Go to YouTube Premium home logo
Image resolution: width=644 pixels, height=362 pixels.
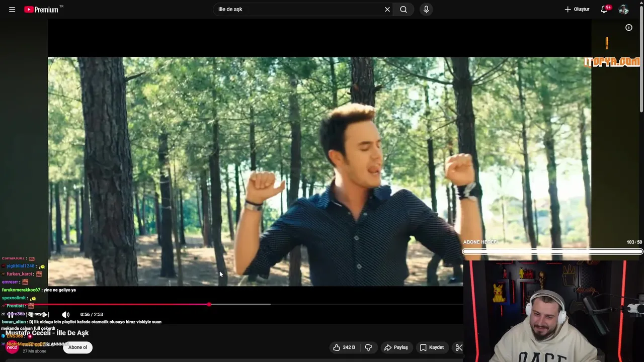(41, 10)
